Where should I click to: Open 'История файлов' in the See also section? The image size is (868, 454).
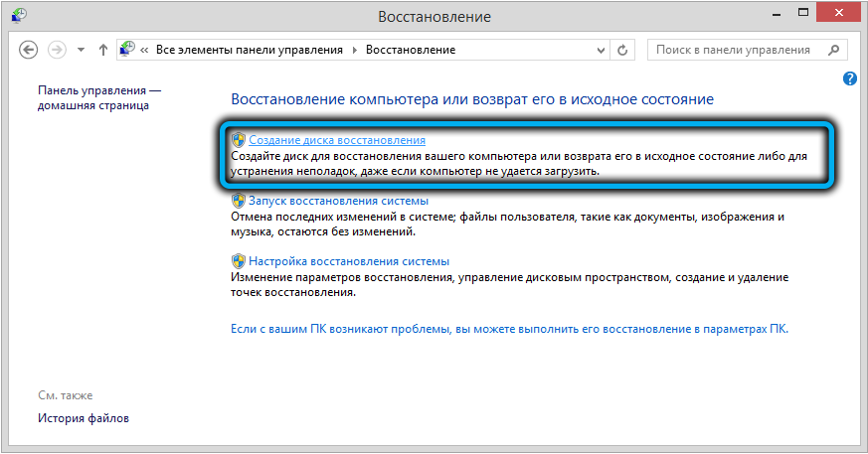(84, 418)
